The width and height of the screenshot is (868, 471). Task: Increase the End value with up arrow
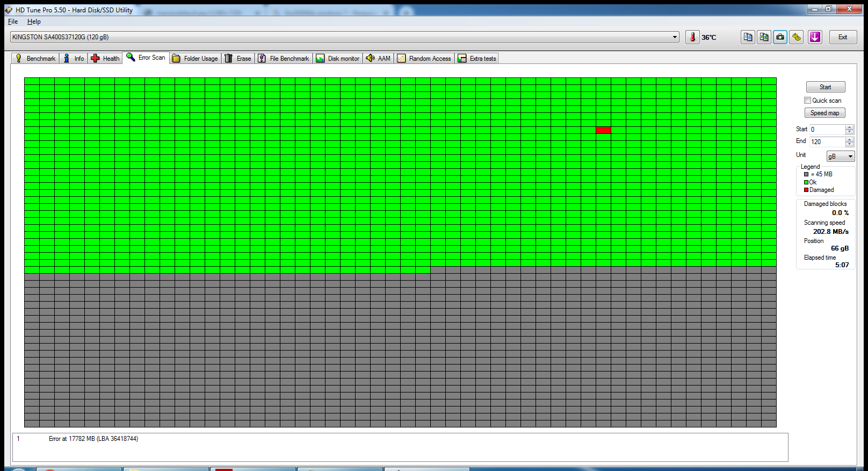click(849, 139)
